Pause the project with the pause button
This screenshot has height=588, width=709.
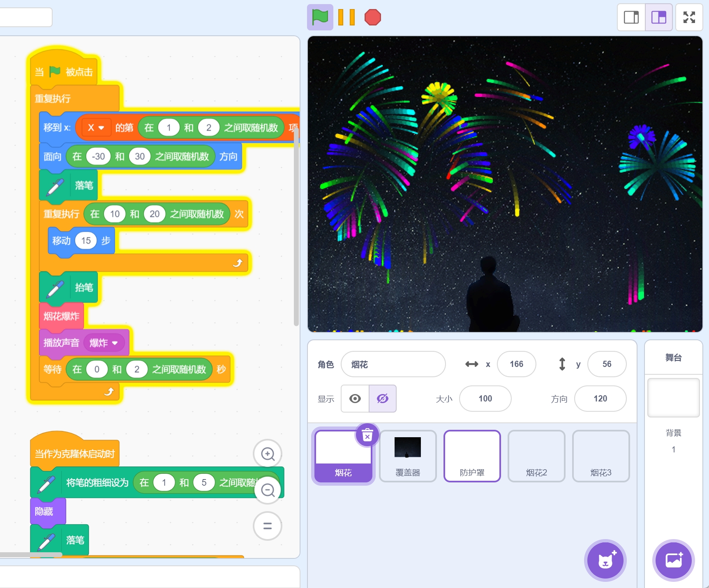tap(346, 17)
